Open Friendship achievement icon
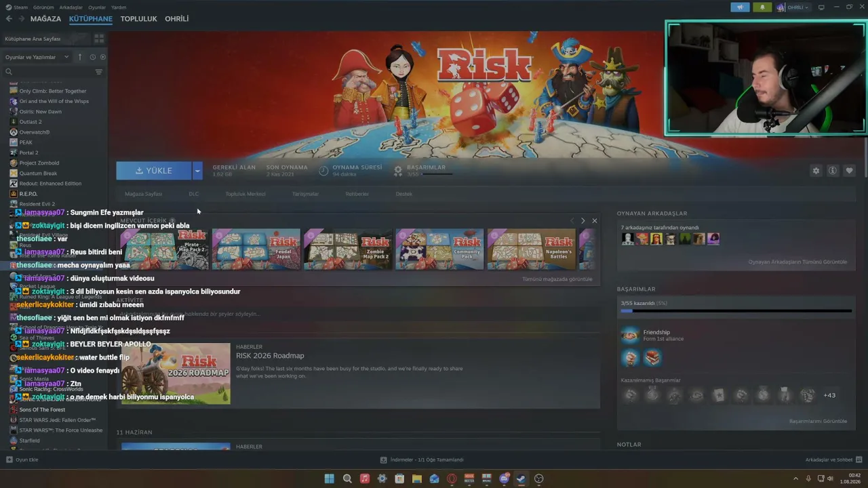 coord(631,335)
